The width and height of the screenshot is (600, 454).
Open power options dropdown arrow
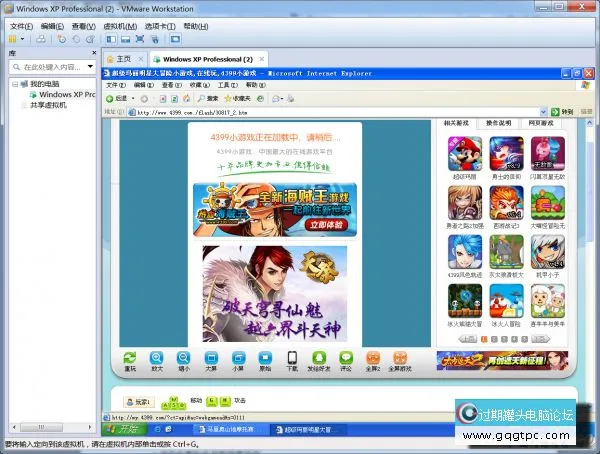coord(23,39)
